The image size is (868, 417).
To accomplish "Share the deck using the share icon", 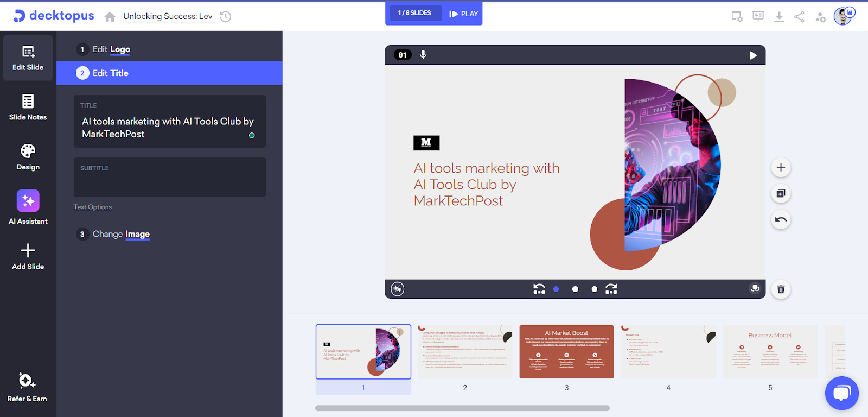I will 799,17.
